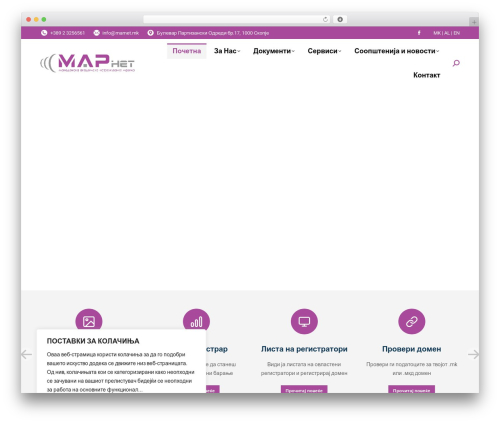Click button under Провери домен

click(x=411, y=389)
